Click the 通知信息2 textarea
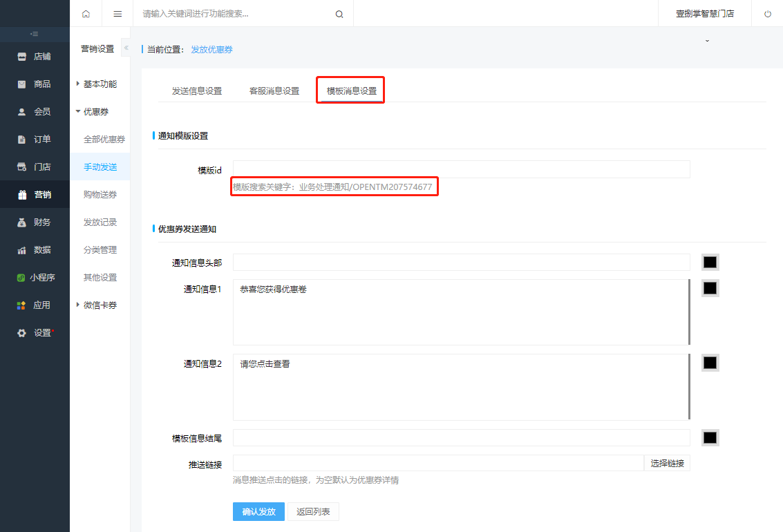Screen dimensions: 783x532 pyautogui.click(x=462, y=388)
